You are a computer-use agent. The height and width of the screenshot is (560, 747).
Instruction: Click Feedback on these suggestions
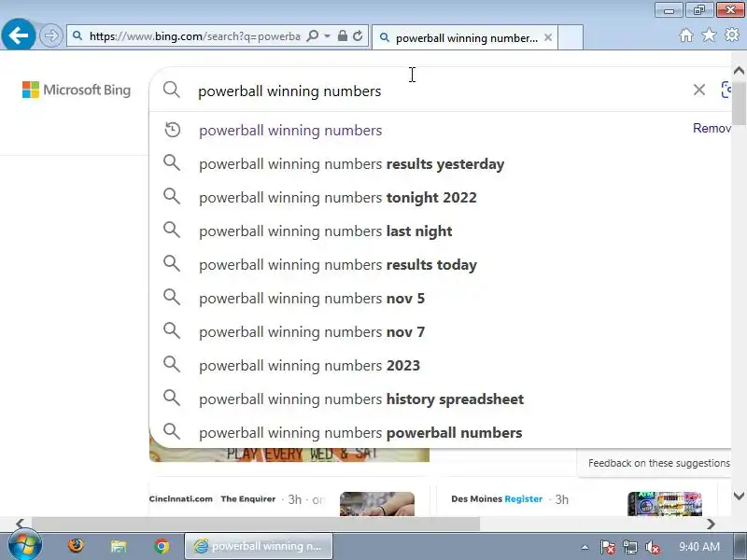coord(658,463)
